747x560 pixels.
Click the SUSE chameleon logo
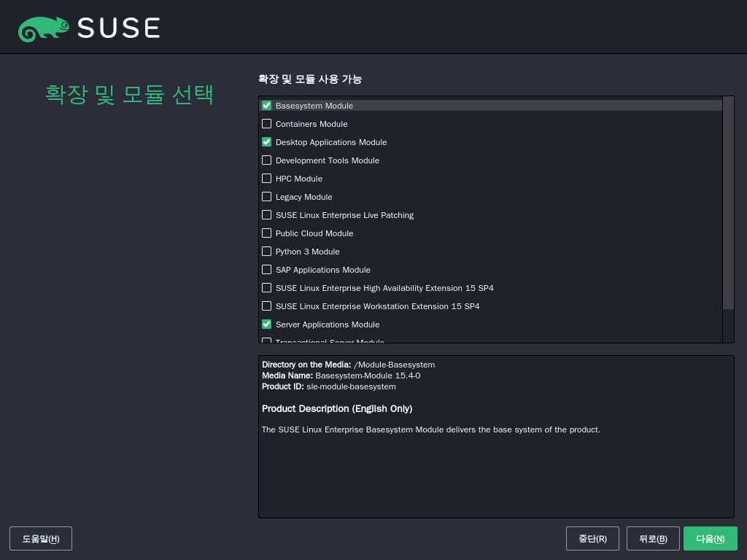click(x=44, y=28)
